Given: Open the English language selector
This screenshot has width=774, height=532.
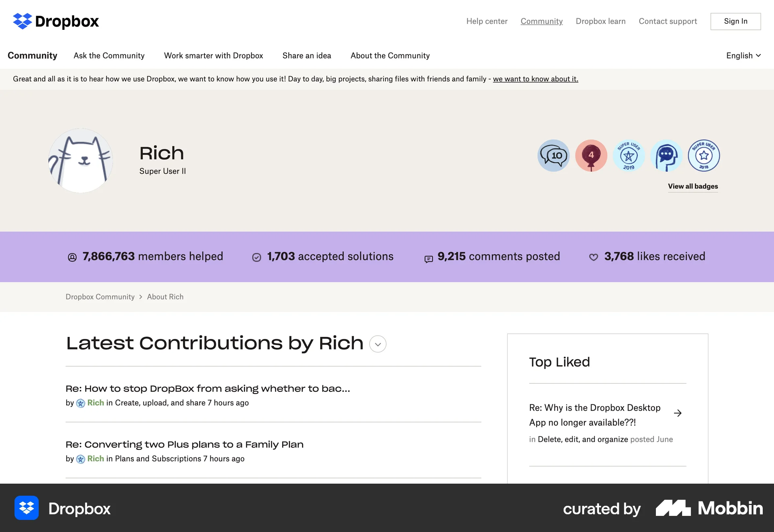Looking at the screenshot, I should click(x=743, y=56).
